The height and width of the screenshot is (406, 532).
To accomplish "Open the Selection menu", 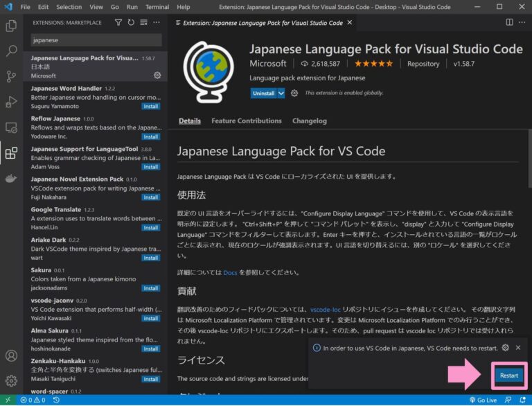I will [x=69, y=7].
